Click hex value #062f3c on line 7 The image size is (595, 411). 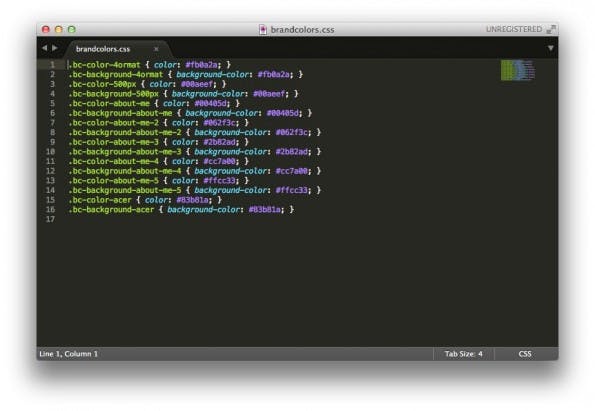(x=219, y=123)
